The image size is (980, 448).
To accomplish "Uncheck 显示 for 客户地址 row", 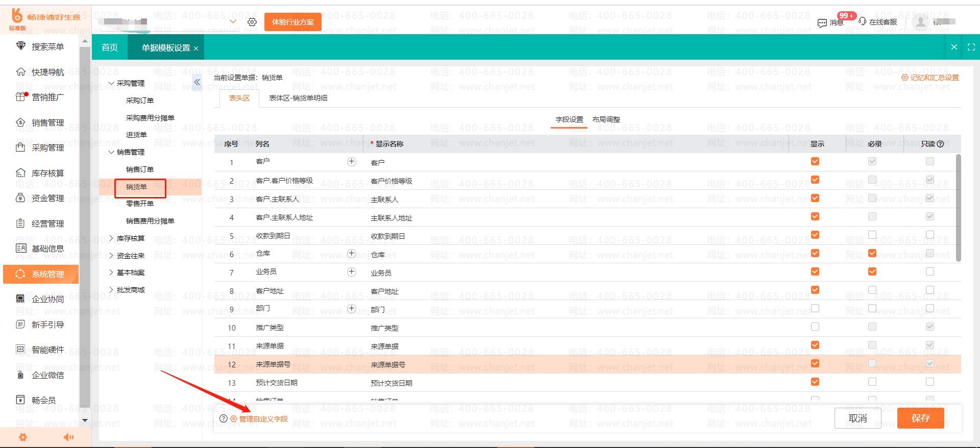I will pyautogui.click(x=815, y=290).
